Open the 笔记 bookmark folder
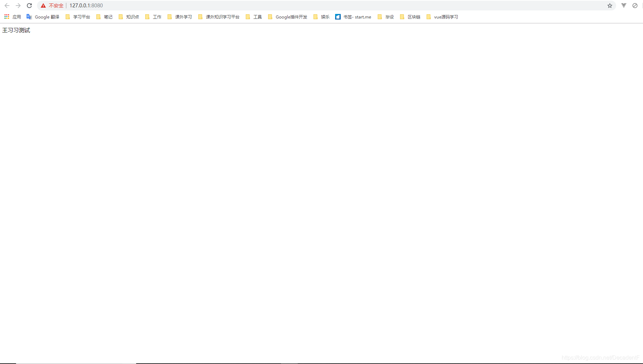This screenshot has height=364, width=643. (x=104, y=17)
